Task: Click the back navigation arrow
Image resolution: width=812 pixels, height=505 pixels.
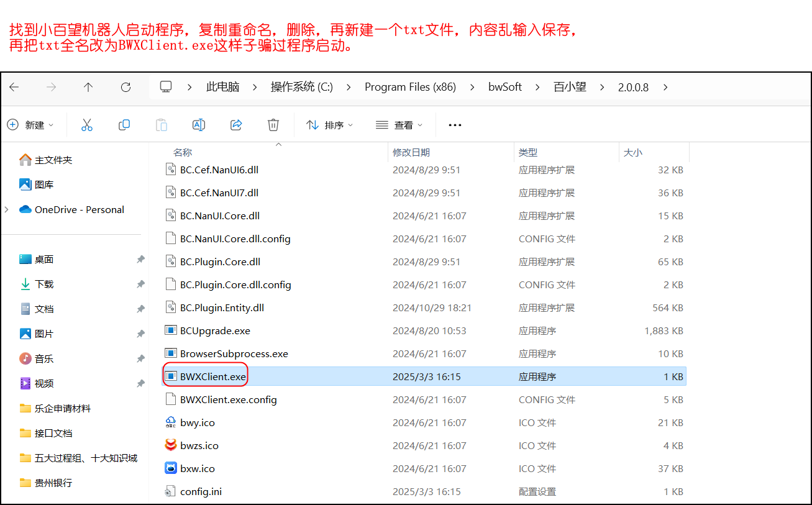Action: pos(14,88)
